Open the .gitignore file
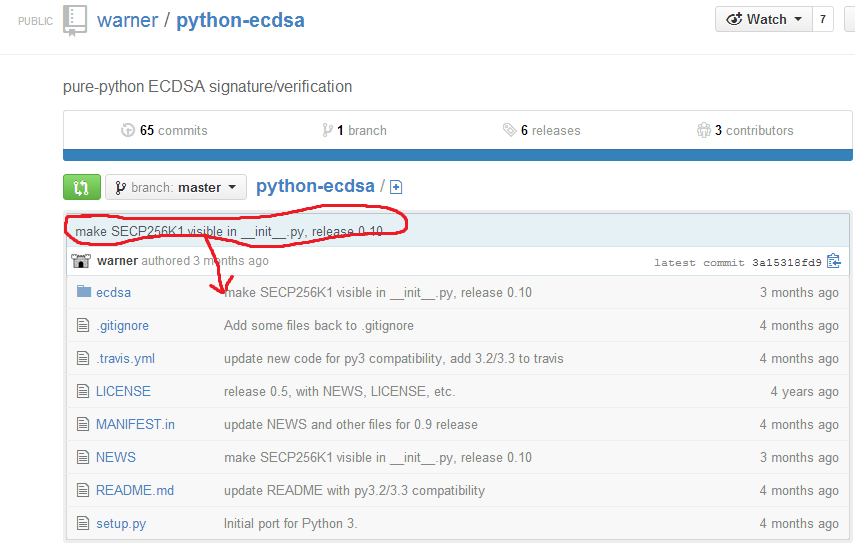This screenshot has height=550, width=855. (122, 326)
